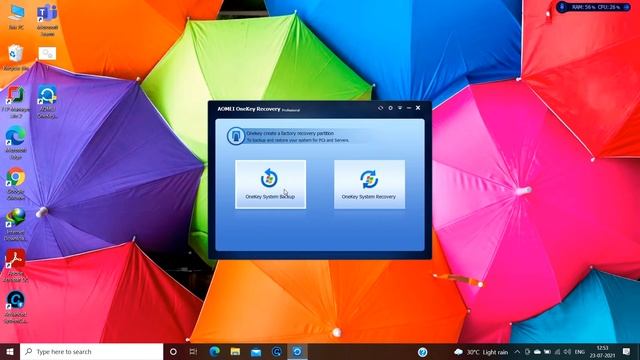Select AOMEI OneKey desktop shortcut
Image resolution: width=640 pixels, height=360 pixels.
47,102
